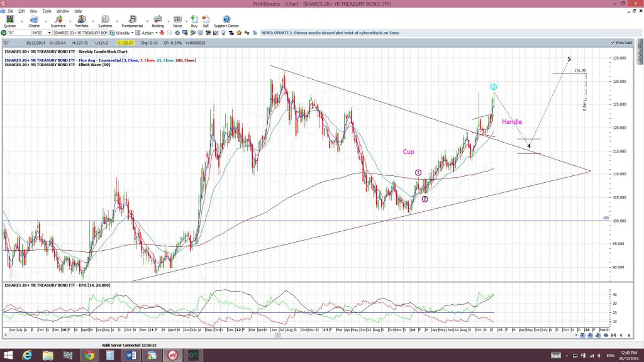
Task: Open the Scanners tool
Action: coord(58,21)
